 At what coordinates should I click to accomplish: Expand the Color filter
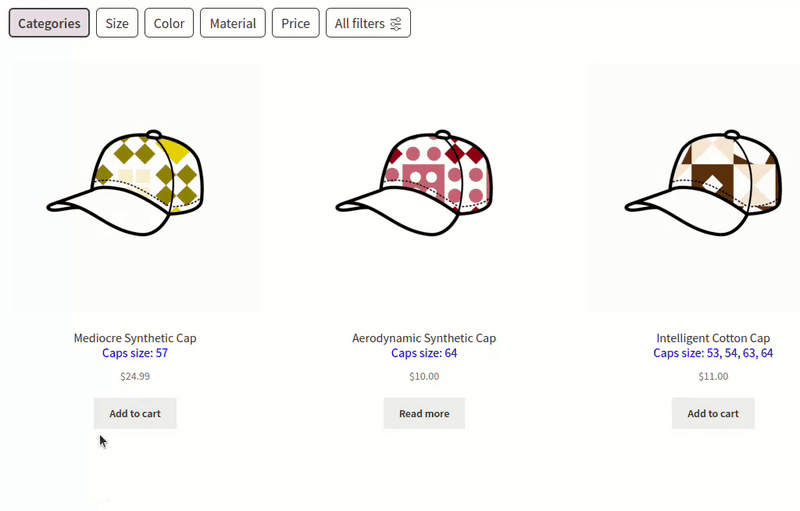[x=169, y=23]
